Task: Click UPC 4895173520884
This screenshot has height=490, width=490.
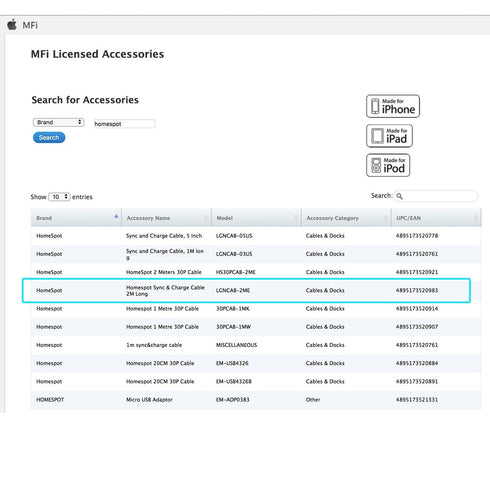Action: [x=417, y=363]
